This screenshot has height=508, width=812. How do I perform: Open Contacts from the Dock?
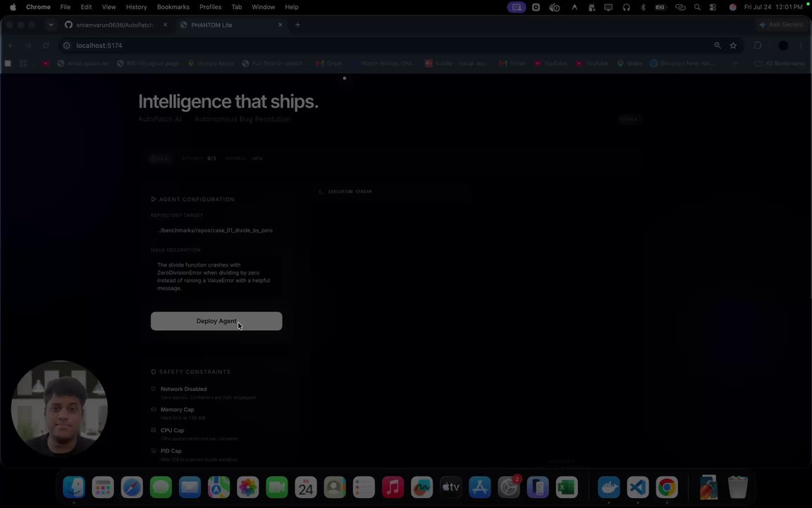coord(335,488)
